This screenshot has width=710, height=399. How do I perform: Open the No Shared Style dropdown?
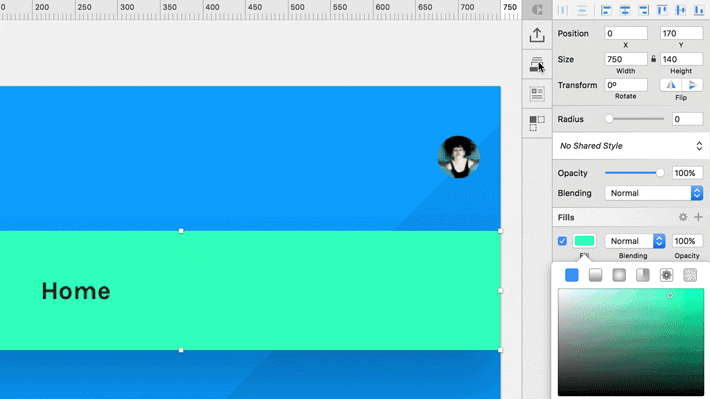[x=631, y=146]
